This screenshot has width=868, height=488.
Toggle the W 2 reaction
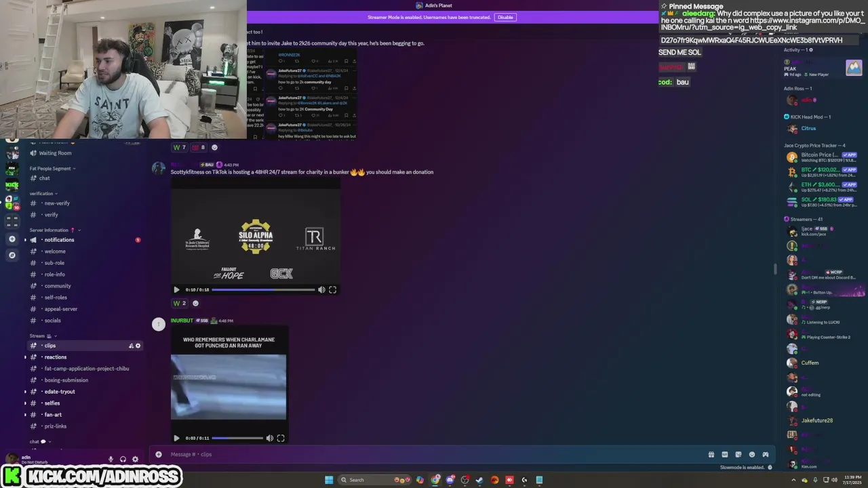(179, 303)
